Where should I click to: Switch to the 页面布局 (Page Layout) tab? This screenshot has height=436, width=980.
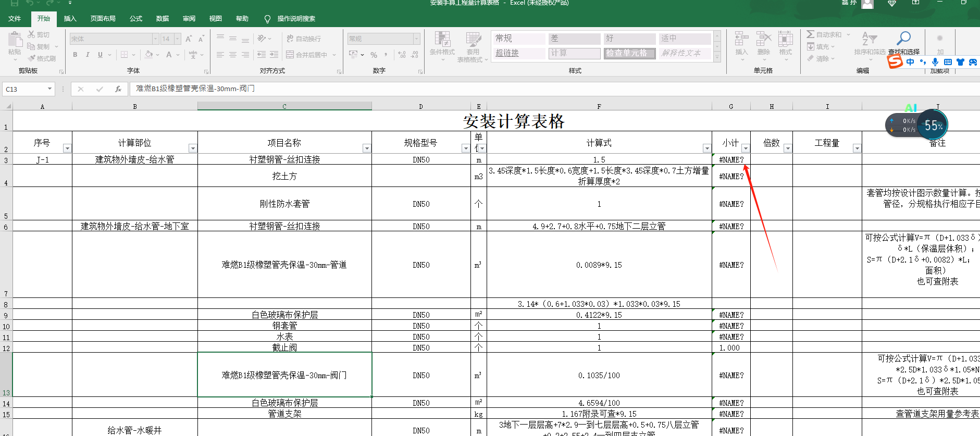(x=103, y=19)
